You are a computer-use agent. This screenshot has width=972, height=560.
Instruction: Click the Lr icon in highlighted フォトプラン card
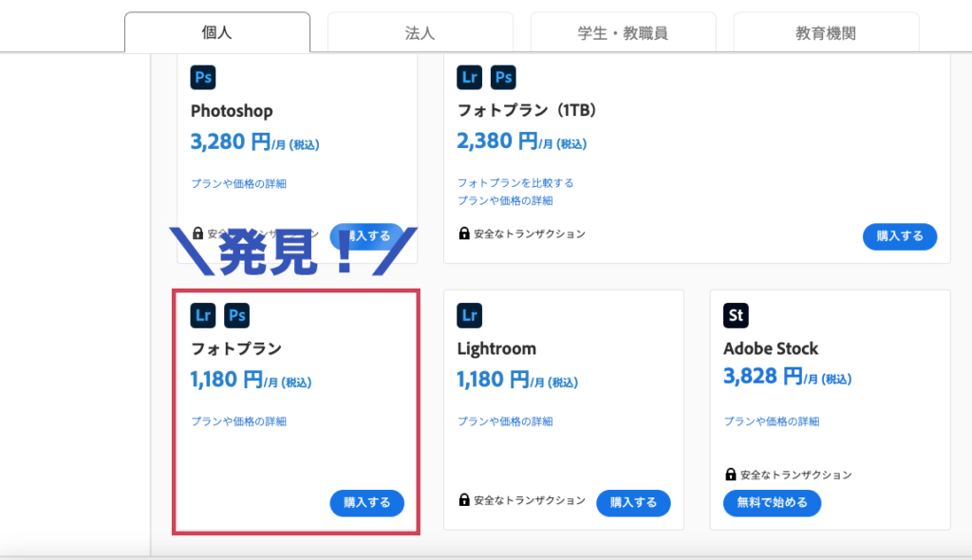click(203, 315)
